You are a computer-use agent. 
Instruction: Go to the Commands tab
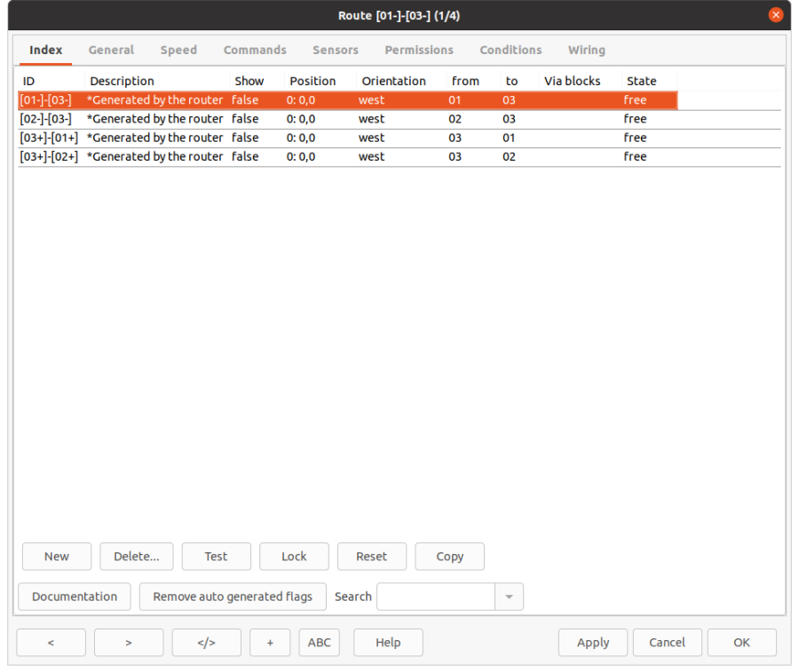[255, 51]
